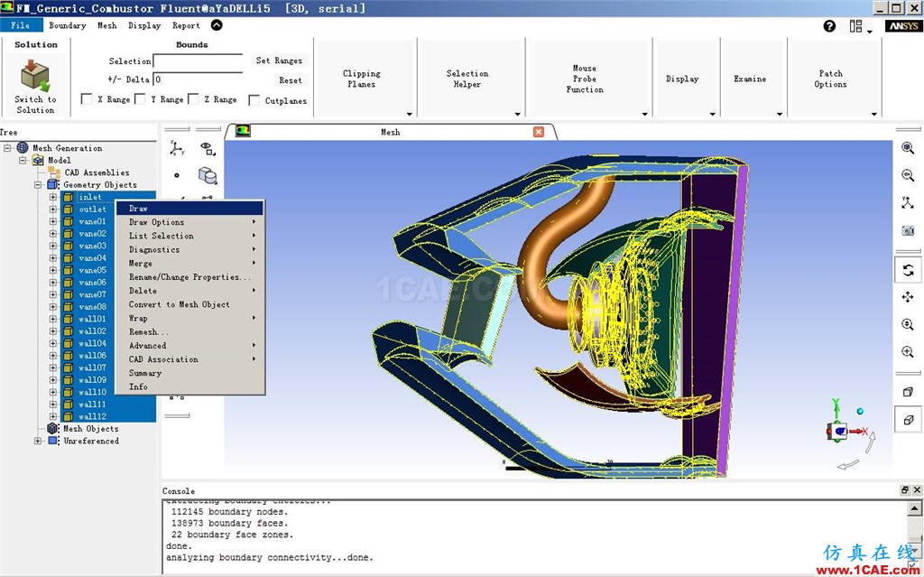924x577 pixels.
Task: Expand the inlet object node
Action: [x=53, y=197]
